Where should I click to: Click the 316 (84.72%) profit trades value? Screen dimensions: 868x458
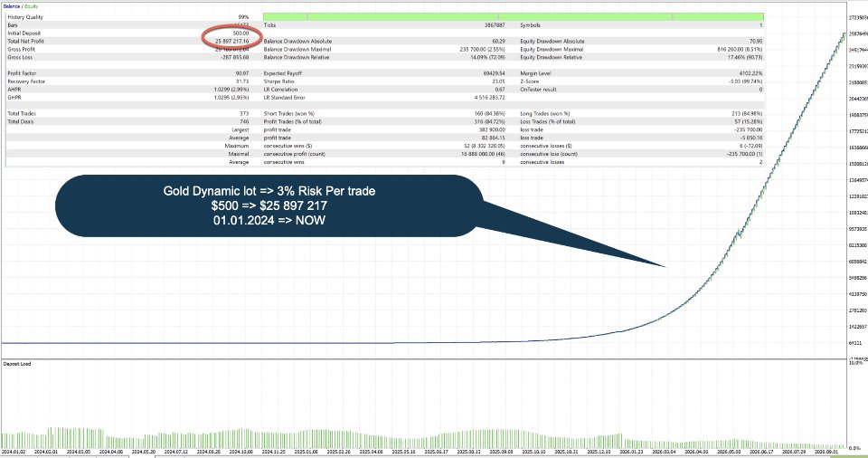coord(489,121)
